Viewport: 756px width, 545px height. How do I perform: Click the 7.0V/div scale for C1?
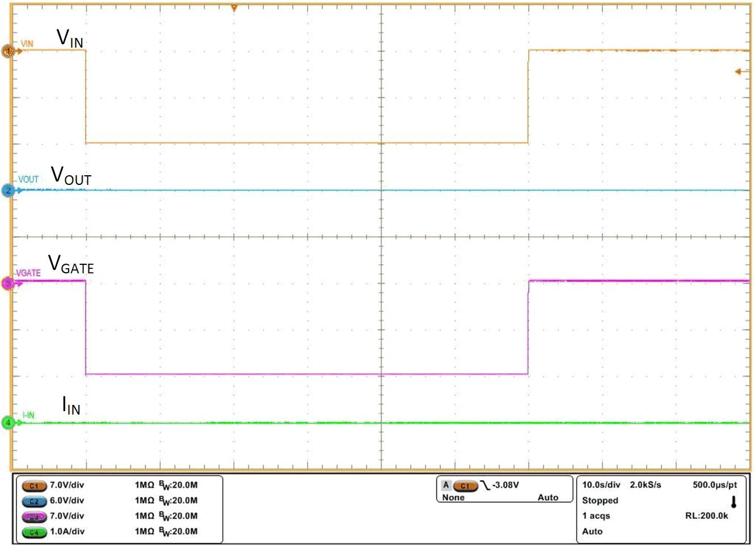67,485
